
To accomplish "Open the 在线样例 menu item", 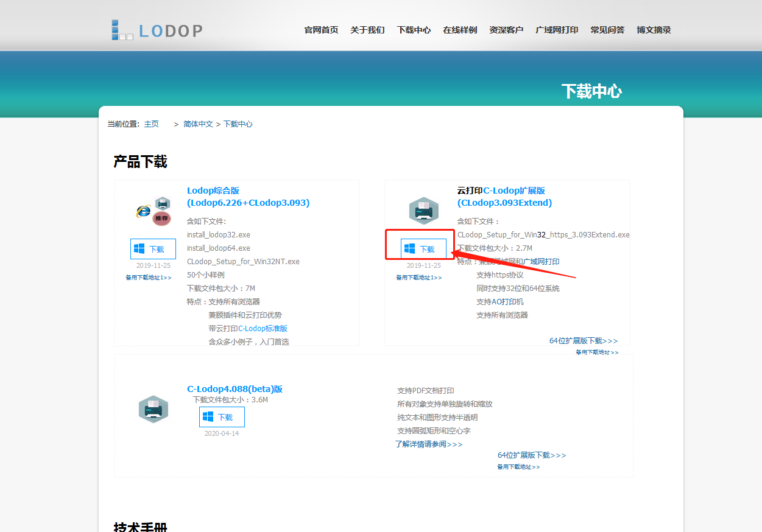I will click(x=459, y=29).
